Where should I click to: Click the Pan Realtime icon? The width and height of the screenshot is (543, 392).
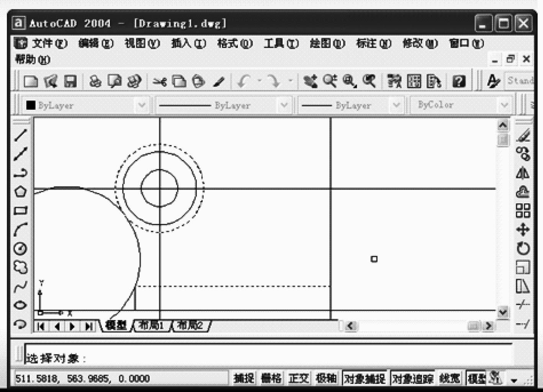tap(310, 81)
